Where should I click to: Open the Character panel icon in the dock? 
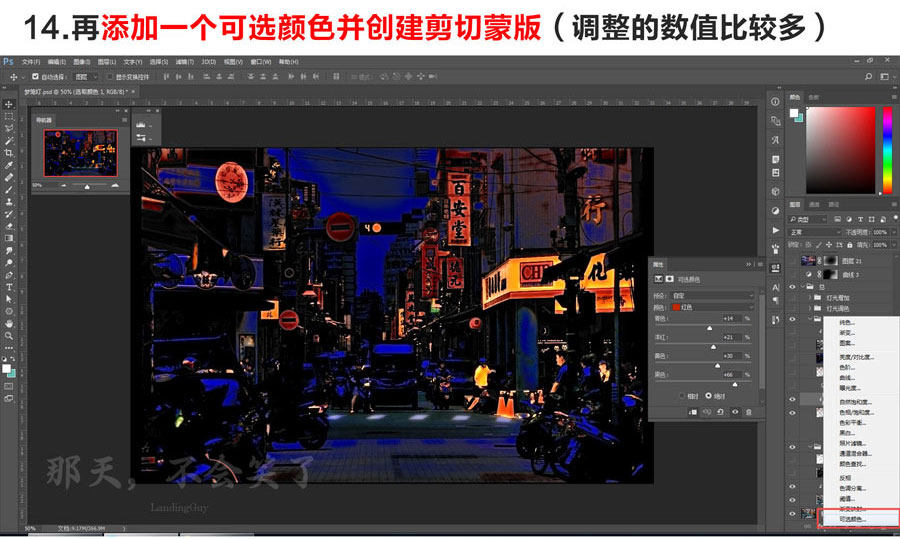pyautogui.click(x=775, y=287)
